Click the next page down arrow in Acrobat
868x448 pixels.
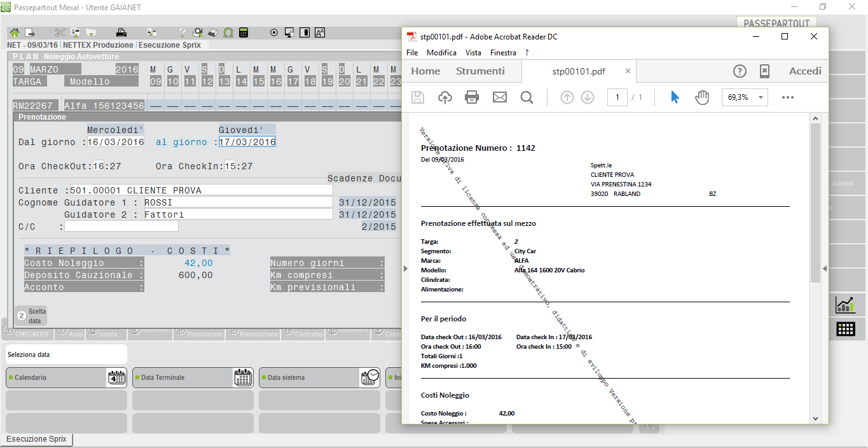pyautogui.click(x=588, y=97)
